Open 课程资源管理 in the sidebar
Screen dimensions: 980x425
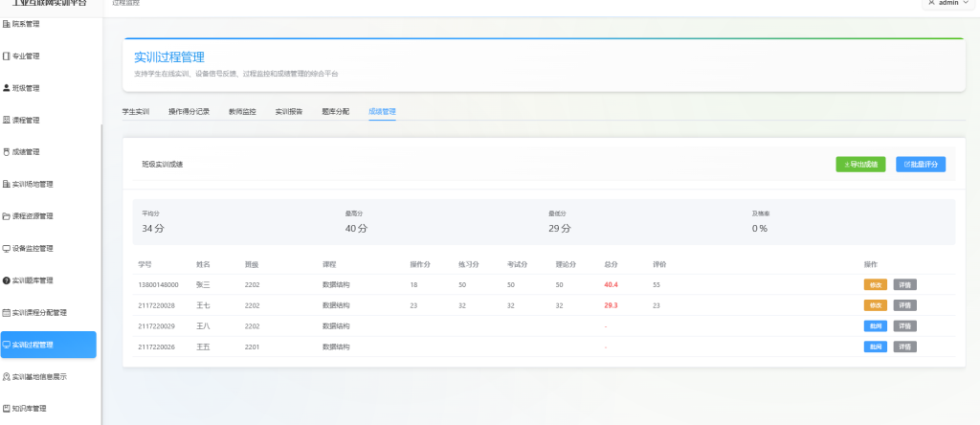33,216
